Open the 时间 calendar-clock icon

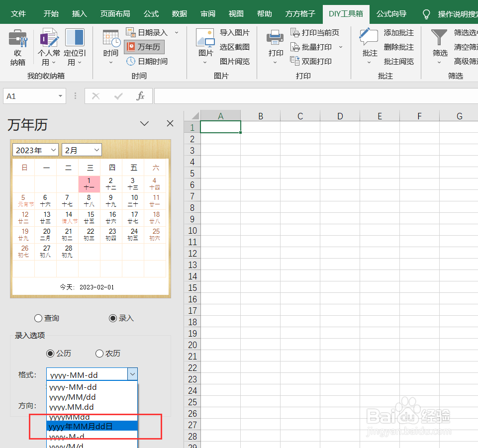(x=111, y=38)
